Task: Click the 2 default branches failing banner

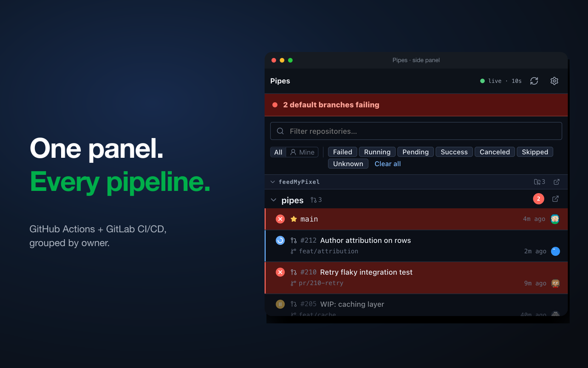Action: (416, 105)
